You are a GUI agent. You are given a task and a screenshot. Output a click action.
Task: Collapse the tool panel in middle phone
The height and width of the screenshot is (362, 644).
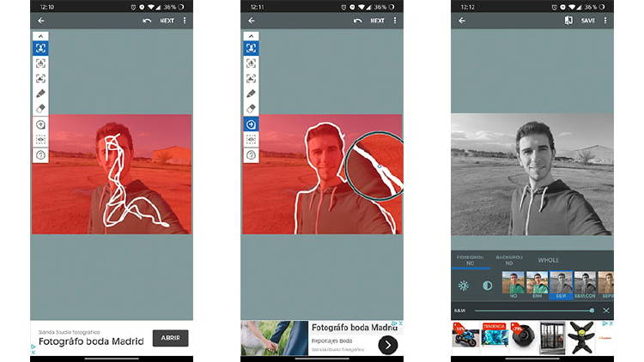coord(251,36)
